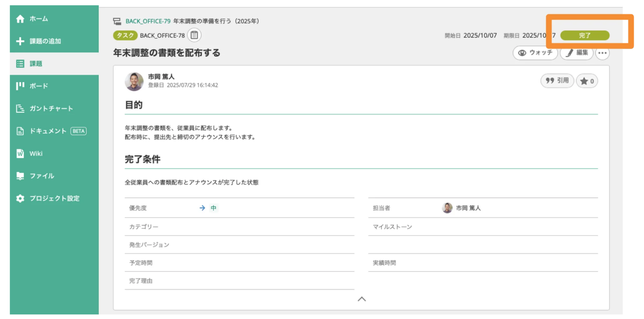644x319 pixels.
Task: Click author name 市岡 篤人 at top
Action: (161, 77)
